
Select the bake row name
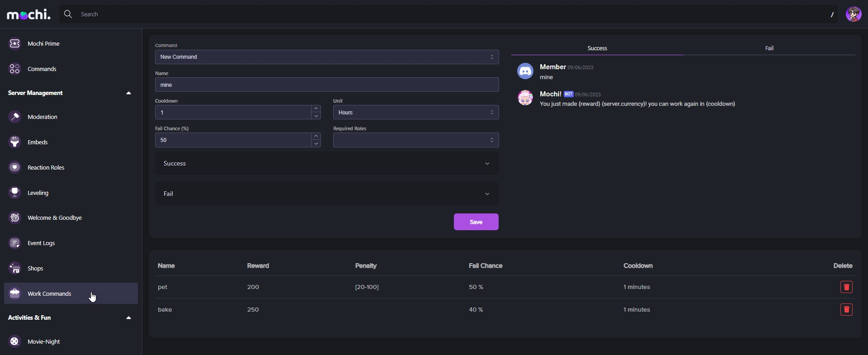tap(165, 309)
